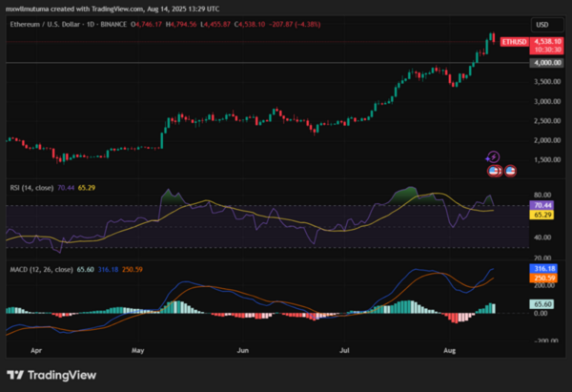Click the purple lightning event icon
Viewport: 572px width, 392px height.
pyautogui.click(x=493, y=157)
